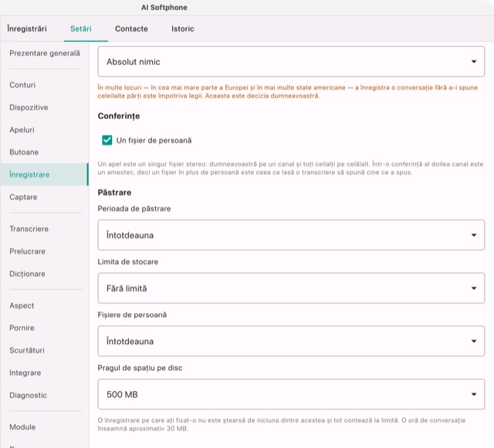Open the Înregistrări tab

(27, 29)
